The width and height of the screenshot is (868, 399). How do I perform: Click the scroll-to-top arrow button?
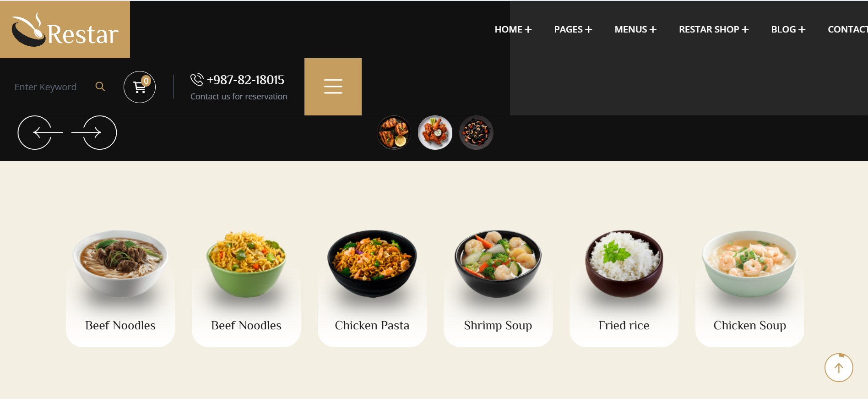coord(839,367)
